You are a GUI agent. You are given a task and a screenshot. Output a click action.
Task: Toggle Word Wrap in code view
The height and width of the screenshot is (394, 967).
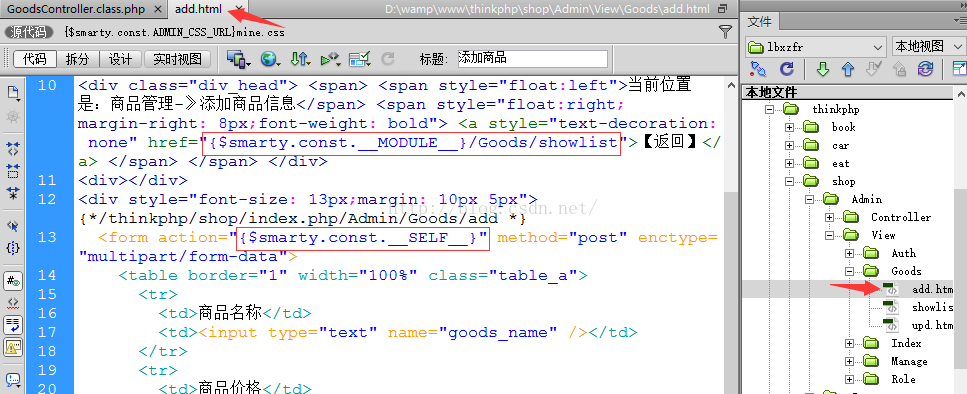click(13, 325)
